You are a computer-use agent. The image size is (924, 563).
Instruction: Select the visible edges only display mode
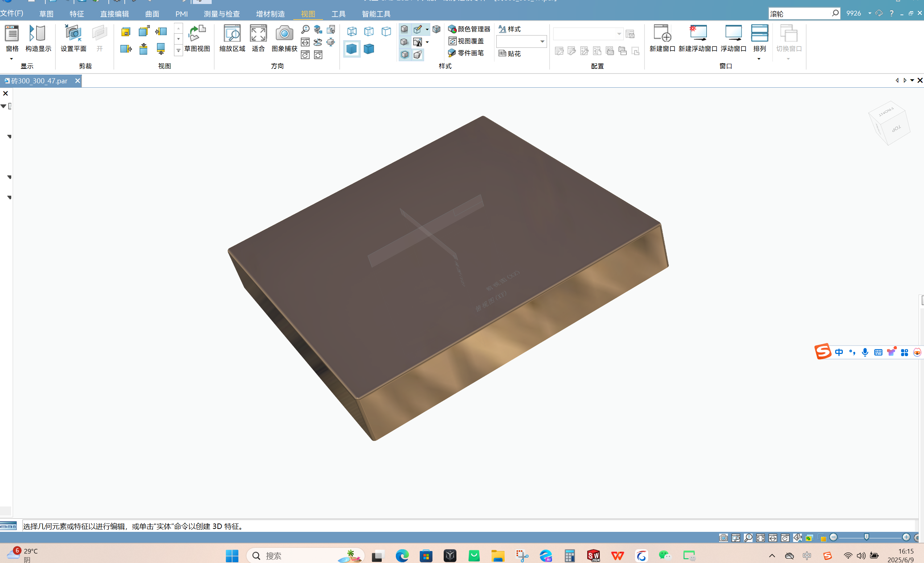click(386, 31)
